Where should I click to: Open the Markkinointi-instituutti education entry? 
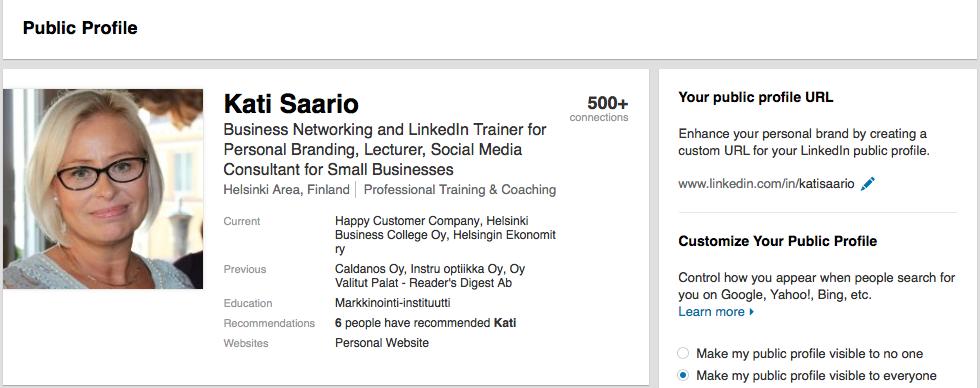click(392, 303)
